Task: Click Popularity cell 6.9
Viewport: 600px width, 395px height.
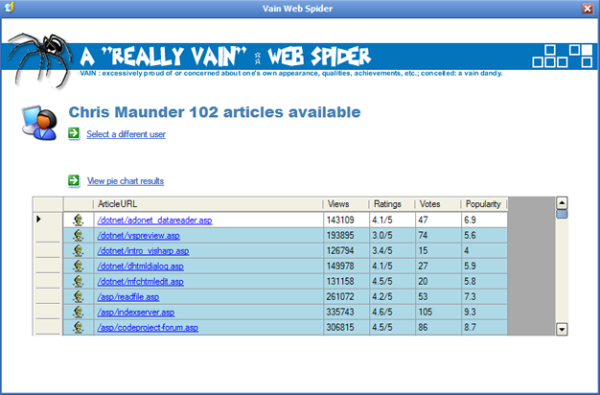Action: click(x=484, y=220)
